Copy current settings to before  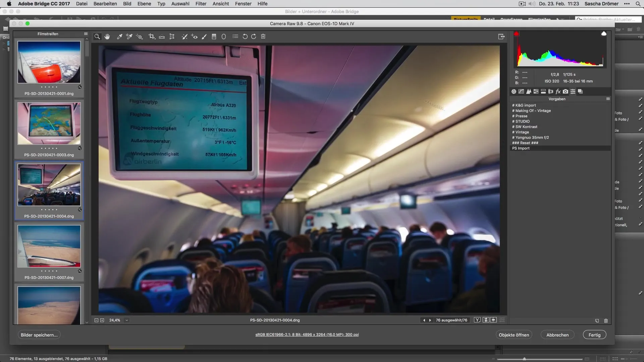[493, 320]
